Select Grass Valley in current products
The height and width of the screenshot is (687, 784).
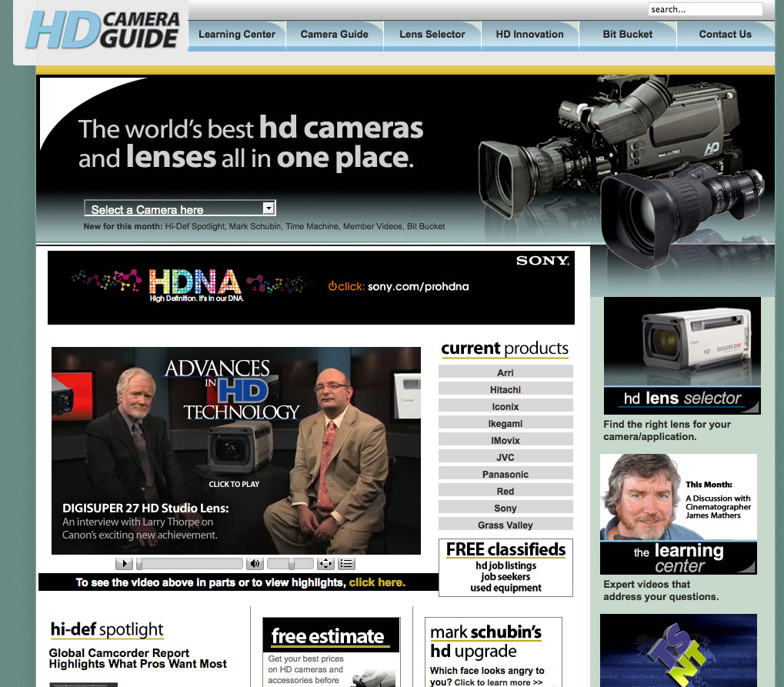pos(505,525)
